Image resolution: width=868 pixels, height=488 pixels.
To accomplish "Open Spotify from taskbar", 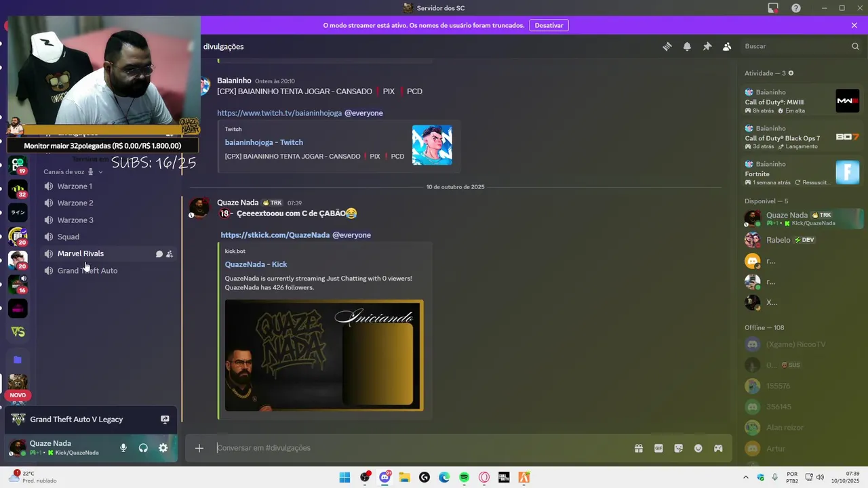I will tap(464, 477).
